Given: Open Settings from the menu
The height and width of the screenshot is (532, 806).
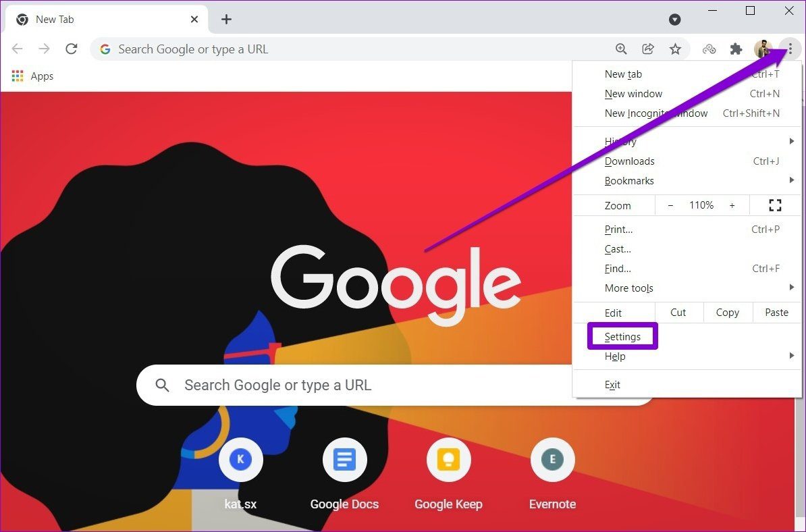Looking at the screenshot, I should click(x=687, y=337).
